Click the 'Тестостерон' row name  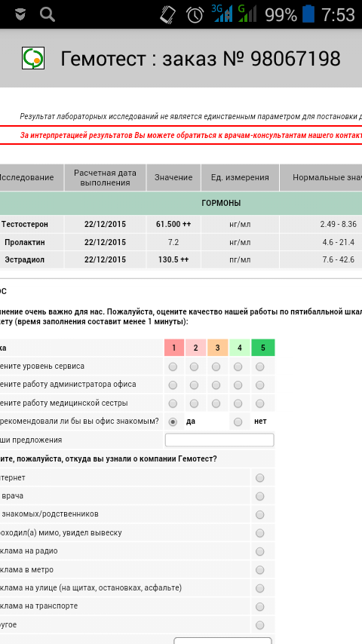click(x=25, y=224)
